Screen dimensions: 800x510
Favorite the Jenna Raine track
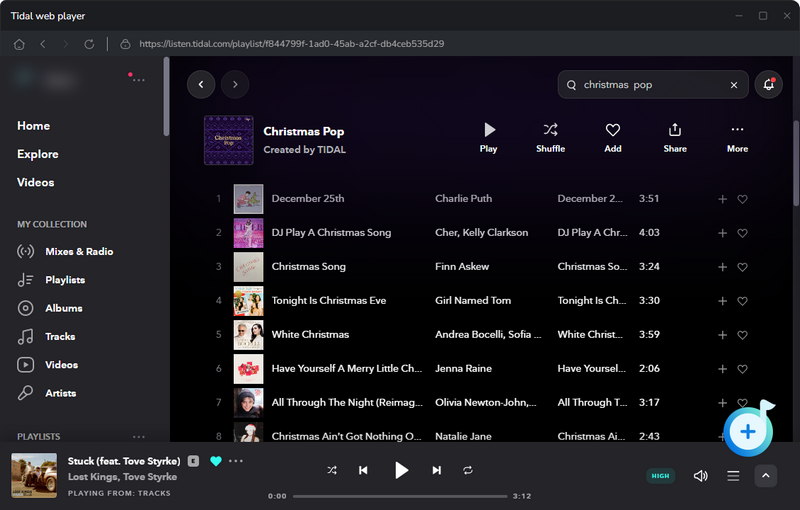click(742, 369)
